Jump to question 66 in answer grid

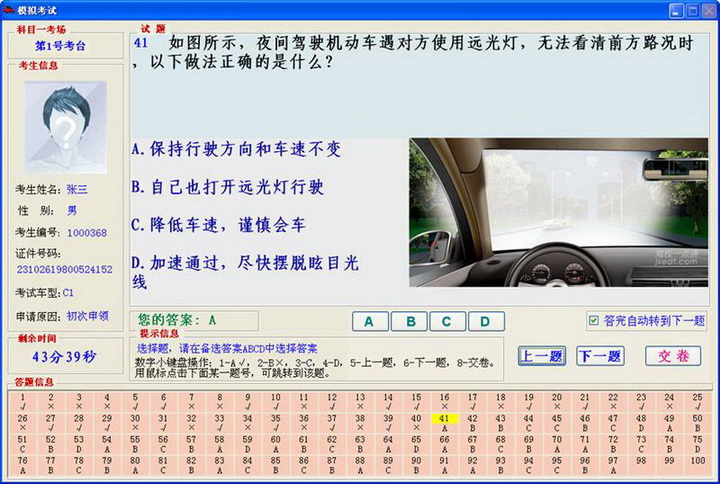(x=444, y=444)
